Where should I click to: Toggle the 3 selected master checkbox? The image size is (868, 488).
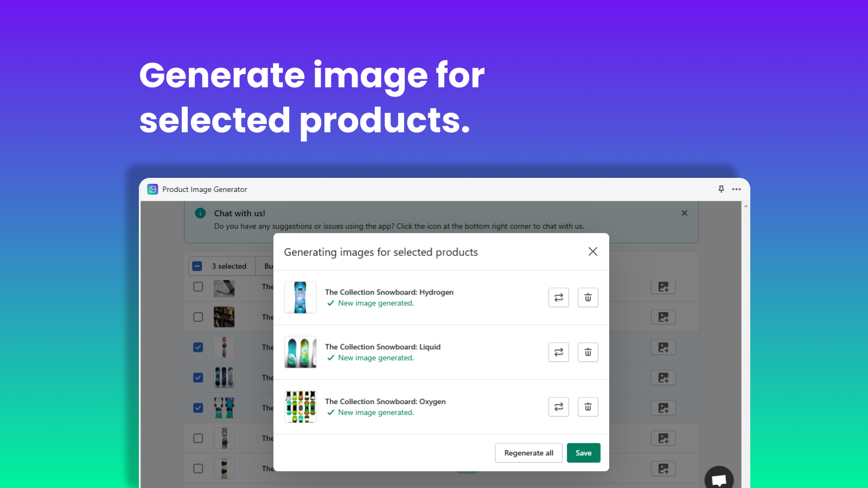[197, 266]
